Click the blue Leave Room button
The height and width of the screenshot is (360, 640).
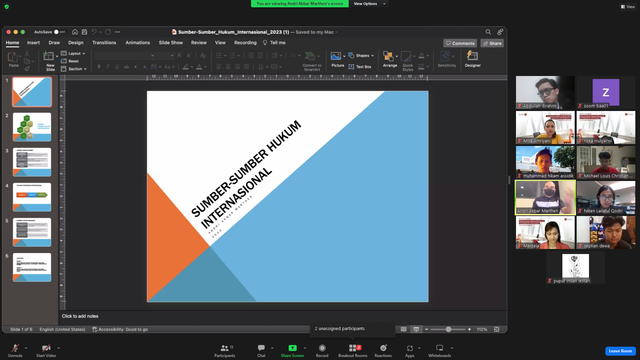point(620,351)
